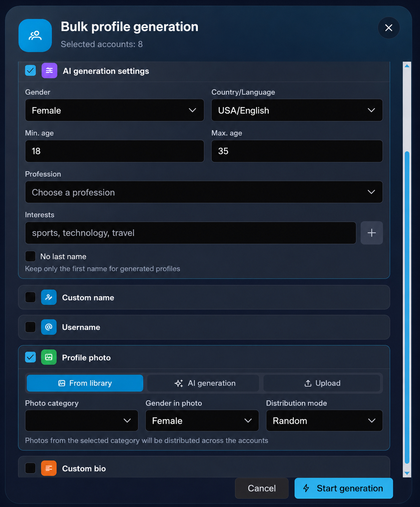The image size is (420, 507).
Task: Open the Country/Language dropdown
Action: 297,110
